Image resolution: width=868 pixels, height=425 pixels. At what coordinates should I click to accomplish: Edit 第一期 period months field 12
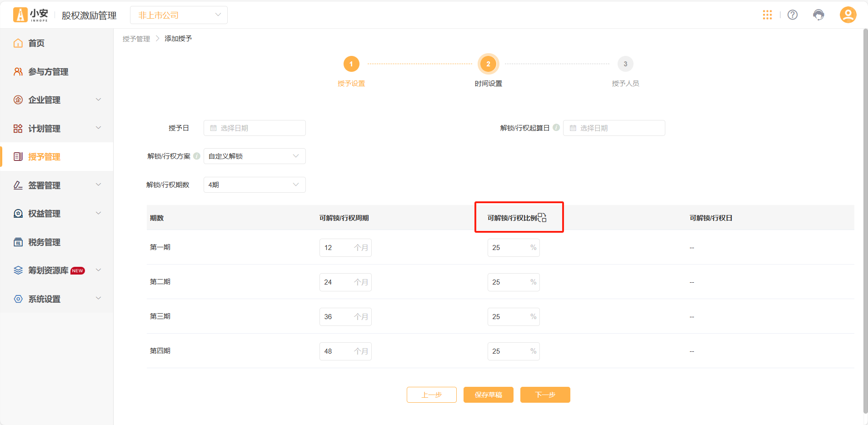coord(345,248)
